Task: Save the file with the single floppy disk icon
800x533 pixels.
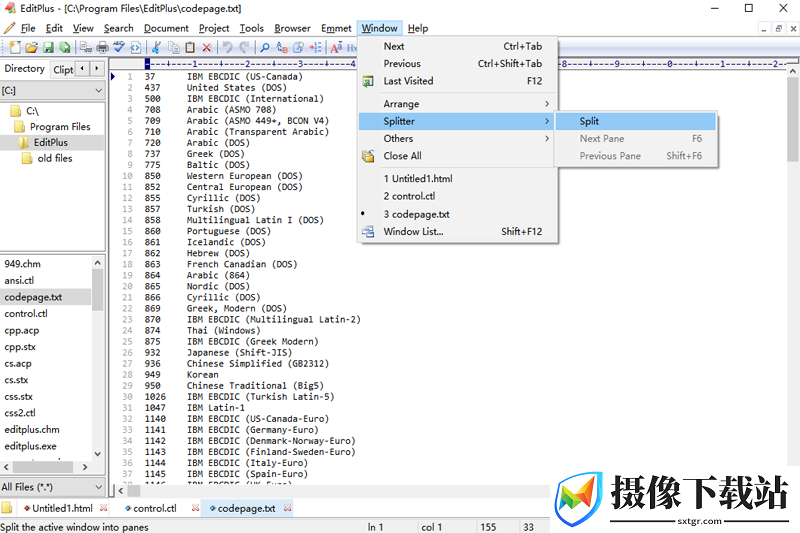Action: (48, 47)
